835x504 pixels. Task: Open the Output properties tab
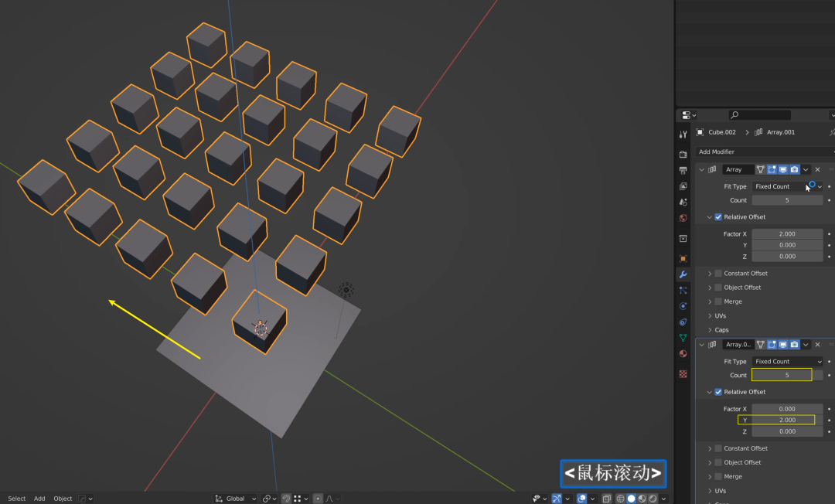(683, 170)
